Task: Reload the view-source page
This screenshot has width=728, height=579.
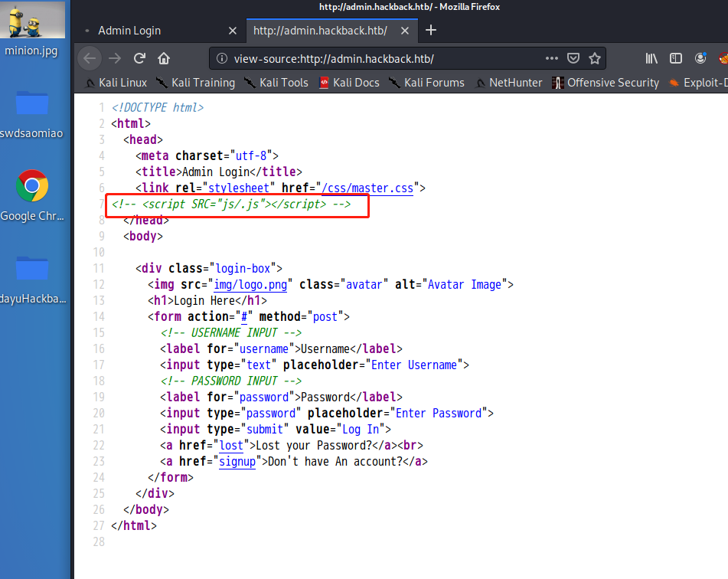Action: (x=139, y=58)
